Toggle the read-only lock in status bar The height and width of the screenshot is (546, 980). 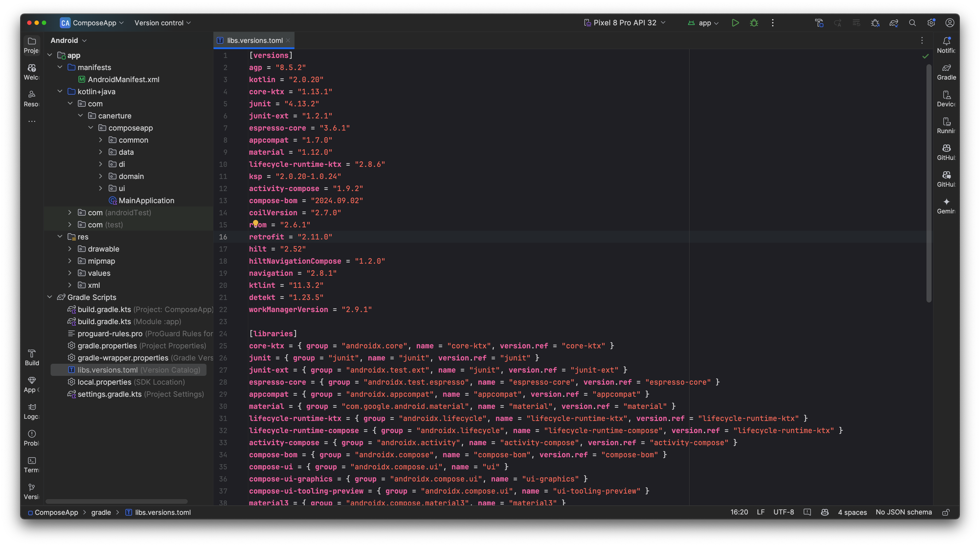pos(946,512)
